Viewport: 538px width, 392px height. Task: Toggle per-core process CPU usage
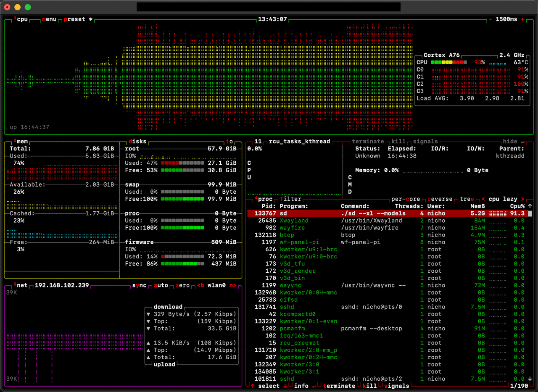click(406, 199)
